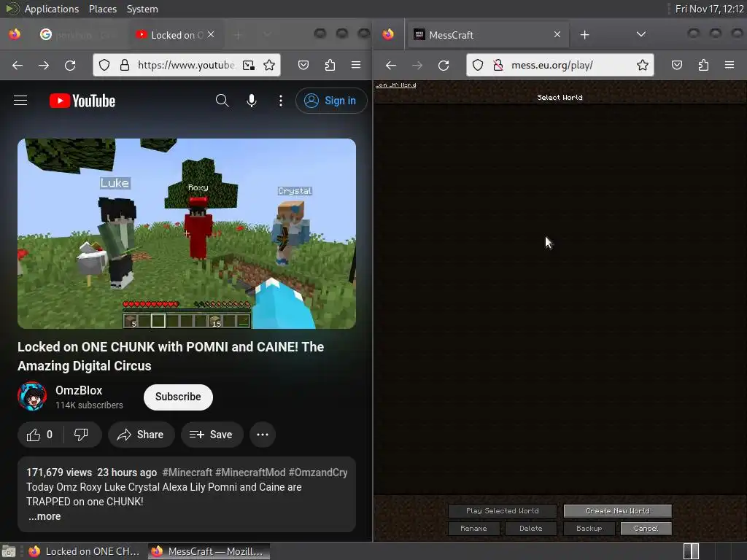
Task: Open YouTube search magnifier
Action: tap(222, 101)
